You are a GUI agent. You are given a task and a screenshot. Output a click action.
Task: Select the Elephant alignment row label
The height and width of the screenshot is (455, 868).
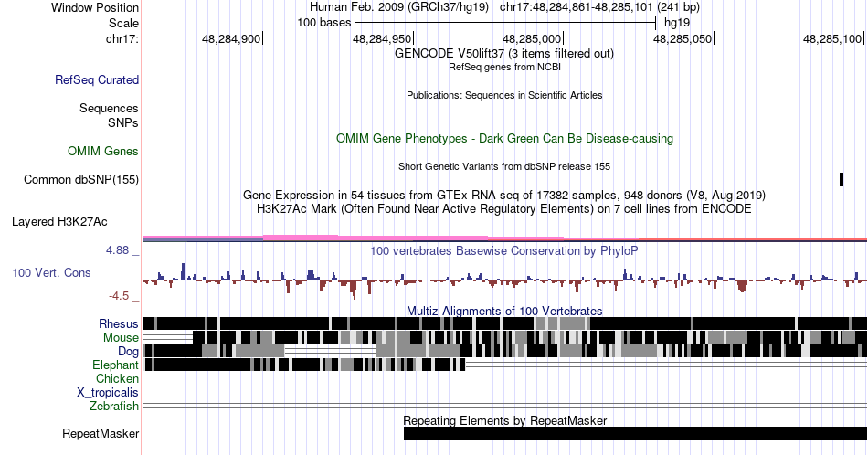coord(116,365)
